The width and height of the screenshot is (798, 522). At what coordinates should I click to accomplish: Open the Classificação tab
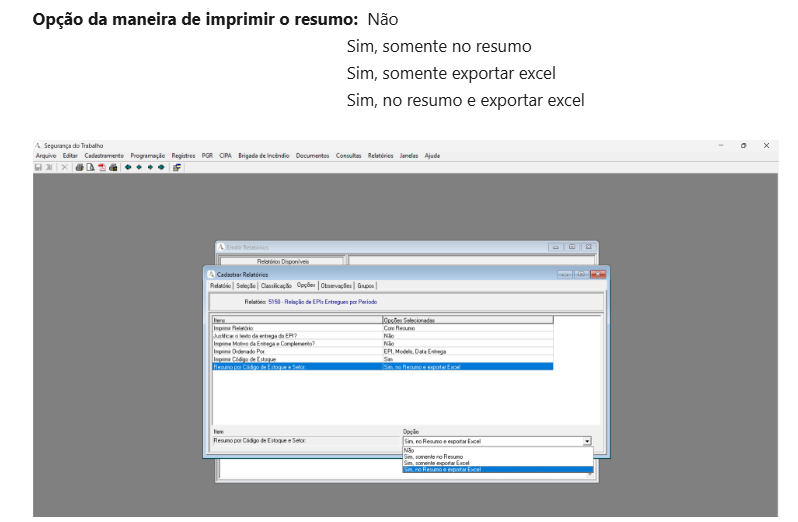tap(276, 286)
